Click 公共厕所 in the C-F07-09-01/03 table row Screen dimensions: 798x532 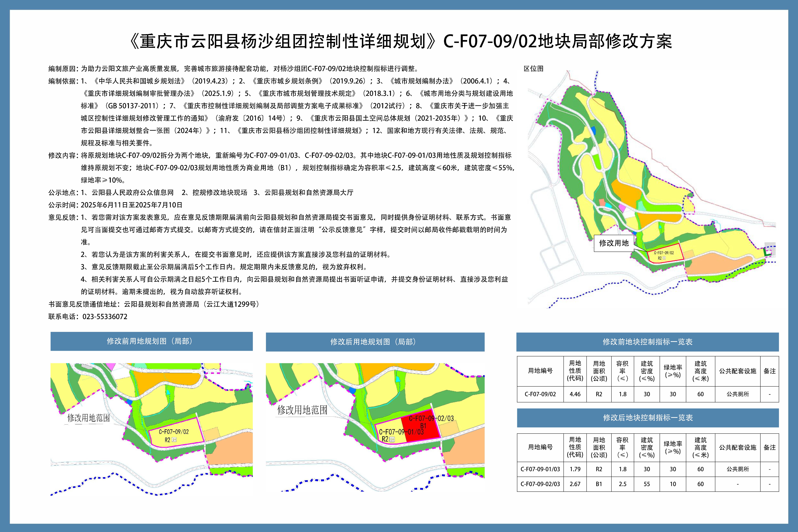pyautogui.click(x=738, y=469)
